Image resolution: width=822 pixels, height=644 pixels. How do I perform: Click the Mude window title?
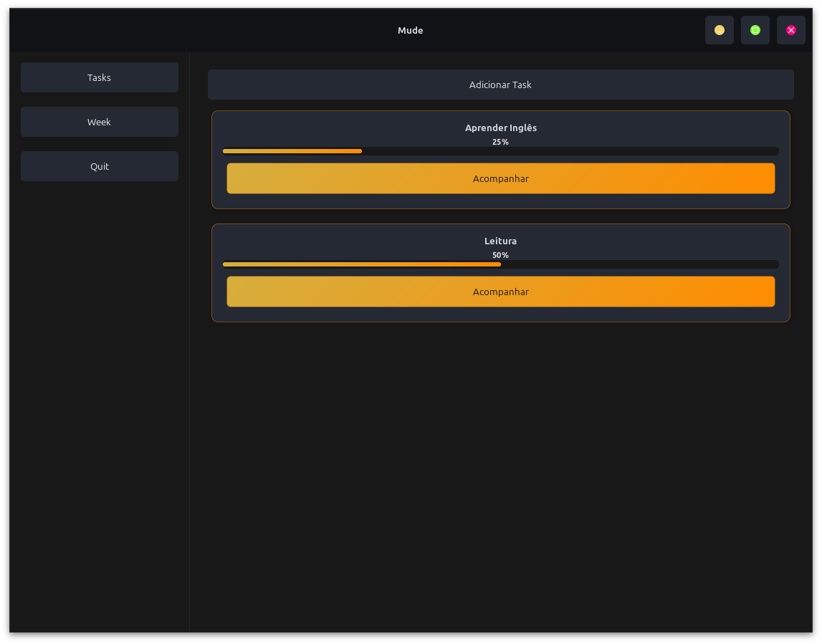tap(411, 30)
